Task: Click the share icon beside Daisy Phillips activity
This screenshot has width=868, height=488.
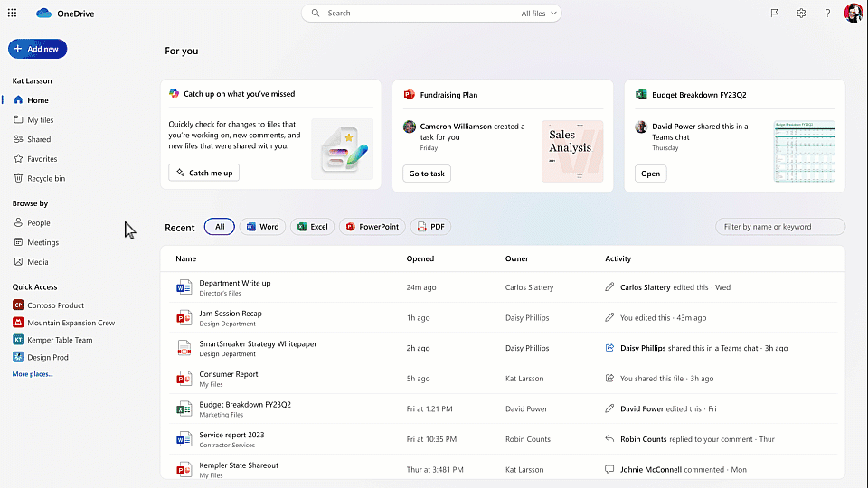Action: click(609, 347)
